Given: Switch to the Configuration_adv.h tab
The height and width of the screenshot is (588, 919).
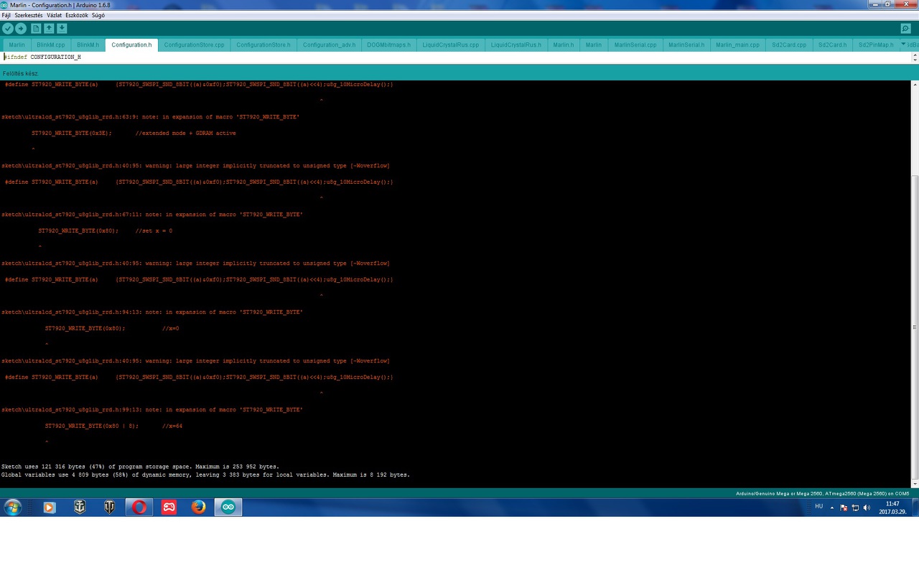Looking at the screenshot, I should [329, 45].
